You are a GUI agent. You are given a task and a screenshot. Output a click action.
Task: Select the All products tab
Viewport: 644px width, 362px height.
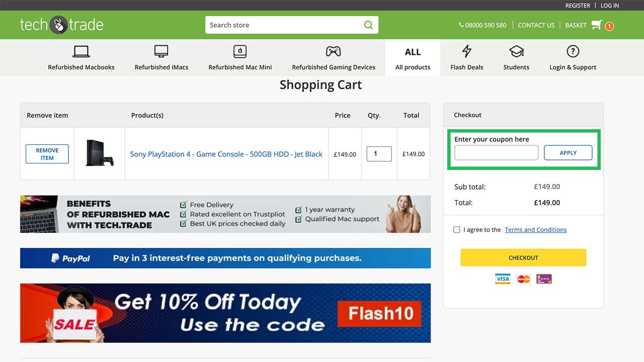[x=413, y=58]
